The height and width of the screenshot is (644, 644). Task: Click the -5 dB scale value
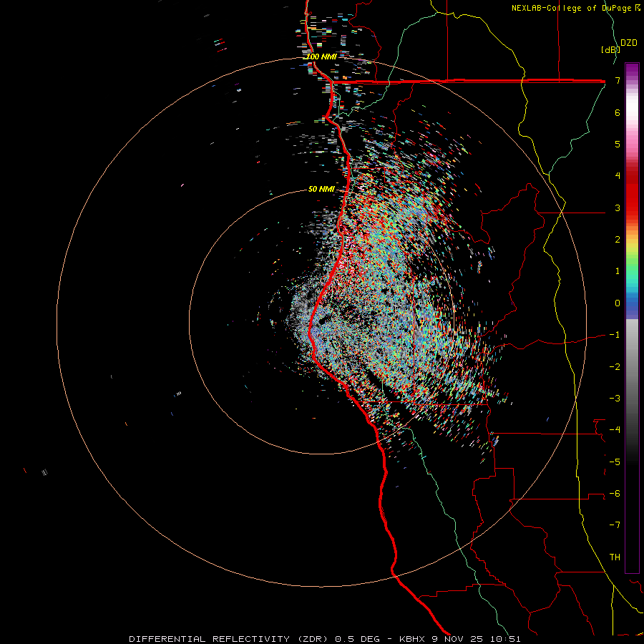pos(615,462)
